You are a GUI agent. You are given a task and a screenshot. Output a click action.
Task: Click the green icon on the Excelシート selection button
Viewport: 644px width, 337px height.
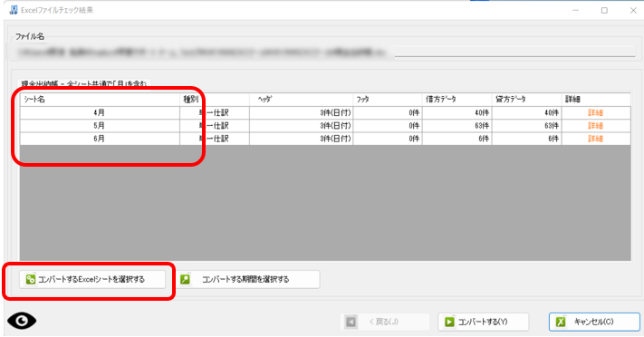coord(31,279)
